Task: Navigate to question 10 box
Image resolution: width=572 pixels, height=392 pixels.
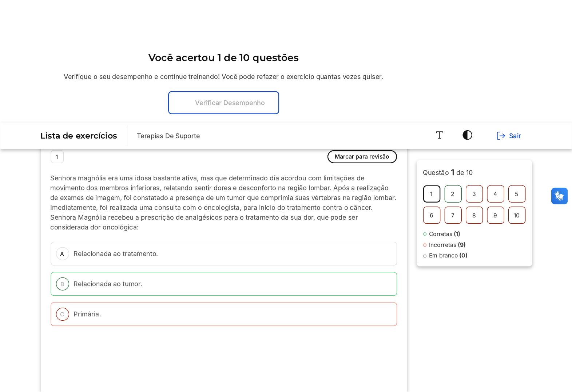Action: coord(517,215)
